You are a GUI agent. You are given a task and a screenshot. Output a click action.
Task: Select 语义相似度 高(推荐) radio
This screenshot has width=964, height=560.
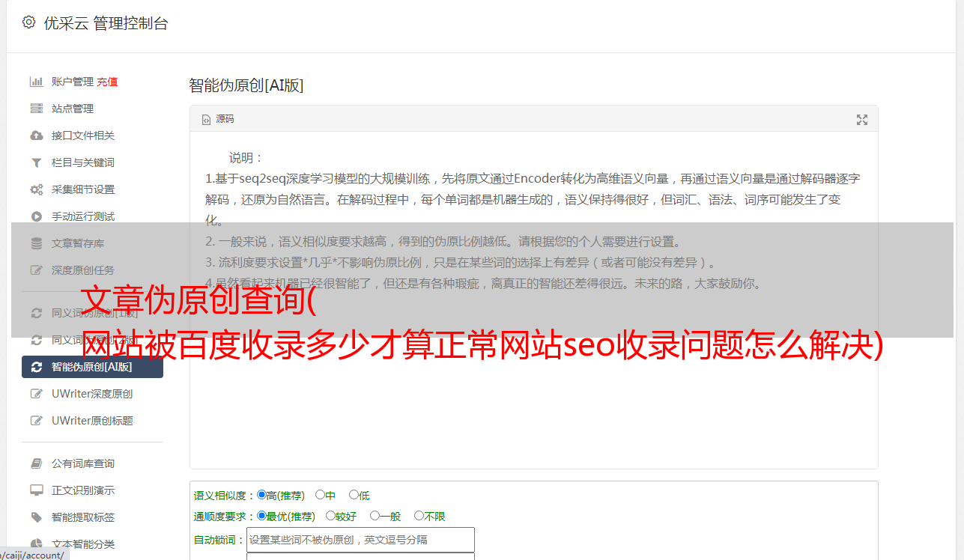pyautogui.click(x=261, y=495)
